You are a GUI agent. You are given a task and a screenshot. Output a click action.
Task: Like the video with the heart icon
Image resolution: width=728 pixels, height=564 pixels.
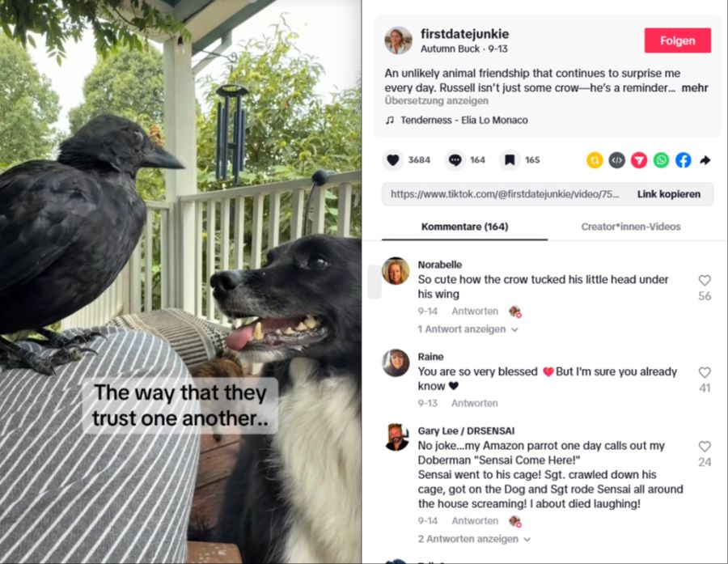pos(393,160)
